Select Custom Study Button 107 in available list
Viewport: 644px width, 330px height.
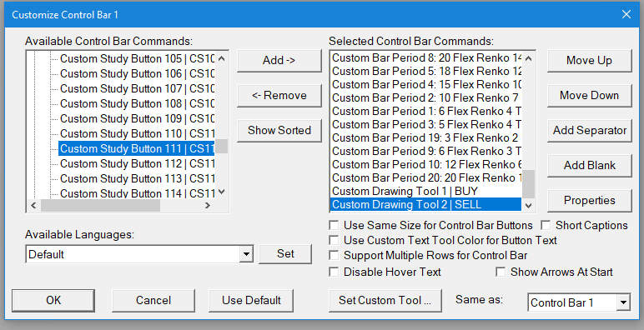[137, 88]
